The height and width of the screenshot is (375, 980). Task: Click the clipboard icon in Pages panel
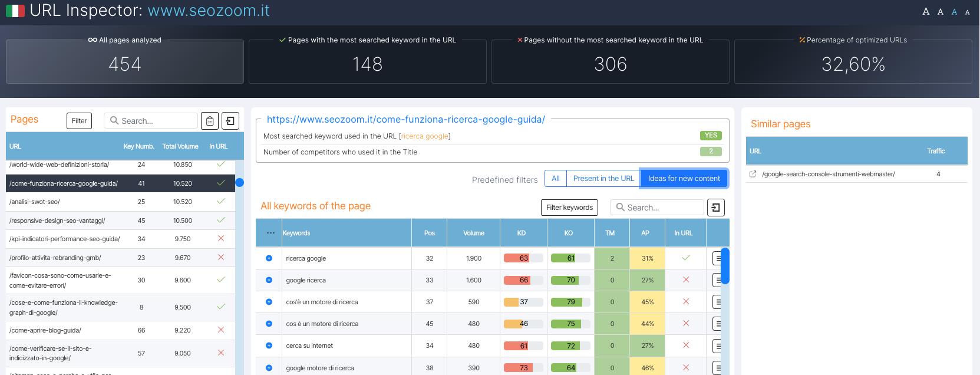[x=210, y=121]
